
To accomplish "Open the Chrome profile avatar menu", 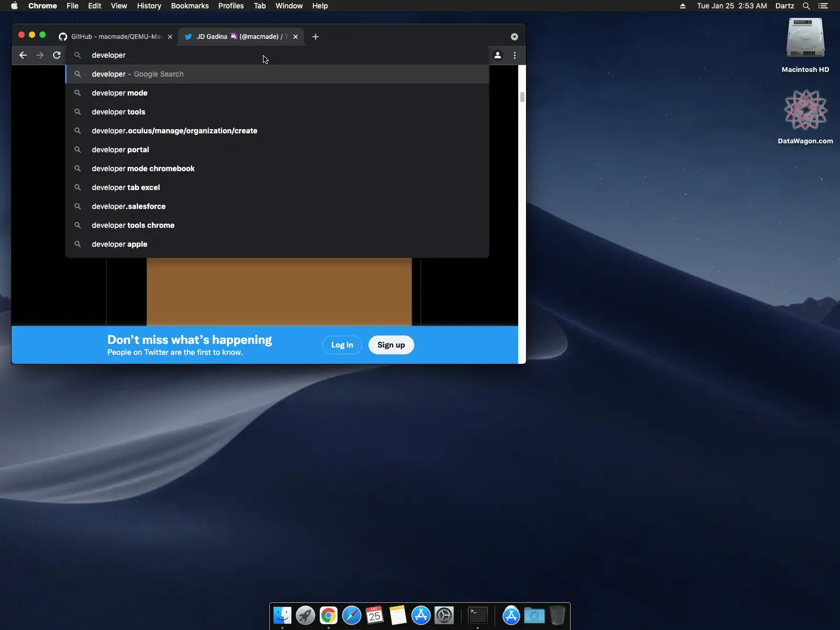I will 498,55.
